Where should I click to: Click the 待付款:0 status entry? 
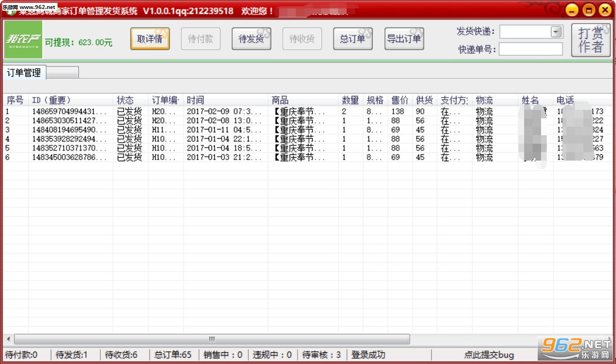point(21,355)
